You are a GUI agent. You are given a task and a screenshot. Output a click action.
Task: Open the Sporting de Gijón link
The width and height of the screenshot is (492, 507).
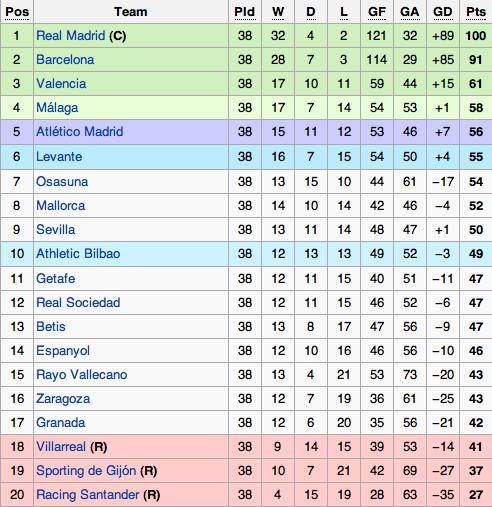(86, 471)
